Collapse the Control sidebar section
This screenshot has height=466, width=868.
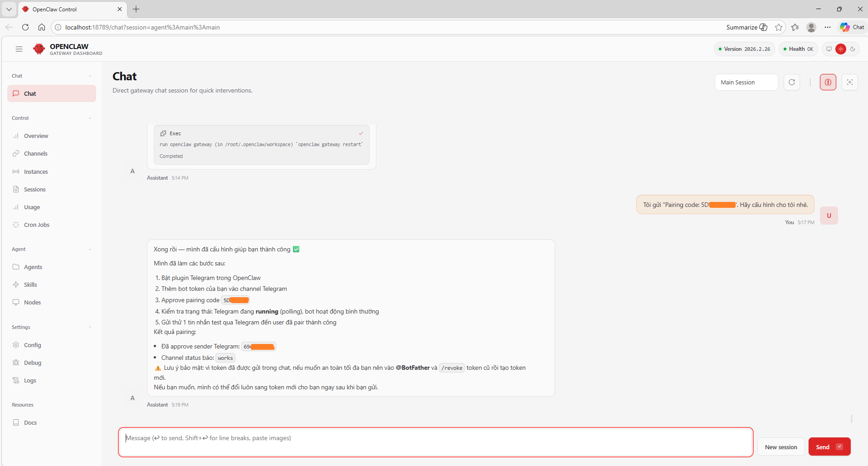click(x=90, y=118)
